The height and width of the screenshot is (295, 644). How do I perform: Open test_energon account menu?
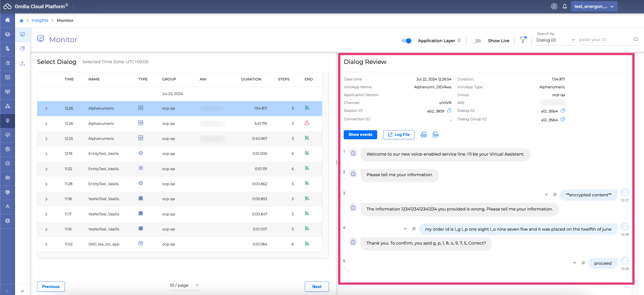pyautogui.click(x=594, y=7)
